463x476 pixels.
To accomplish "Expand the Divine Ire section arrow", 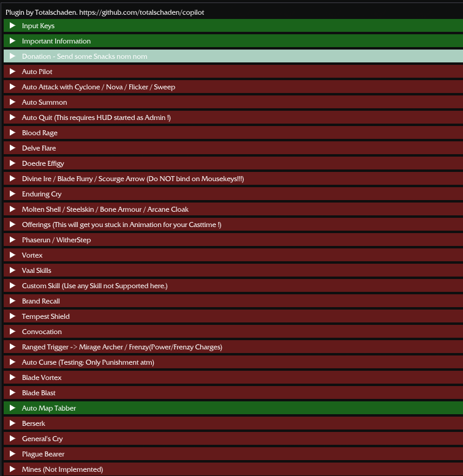I will 12,179.
